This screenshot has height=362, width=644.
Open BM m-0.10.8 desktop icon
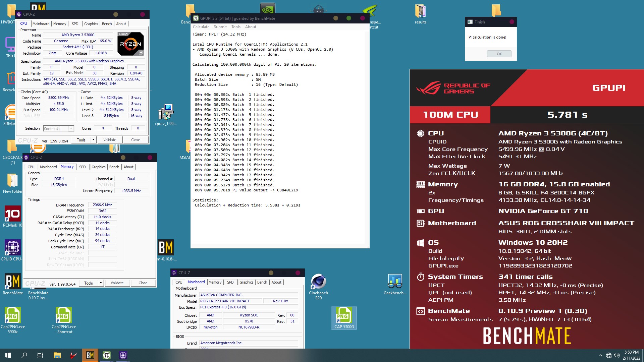click(166, 250)
